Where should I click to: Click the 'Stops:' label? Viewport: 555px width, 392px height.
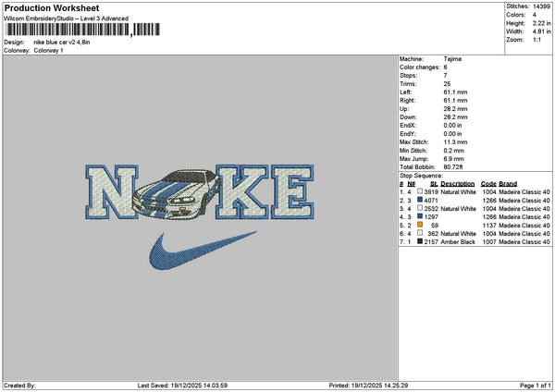409,76
